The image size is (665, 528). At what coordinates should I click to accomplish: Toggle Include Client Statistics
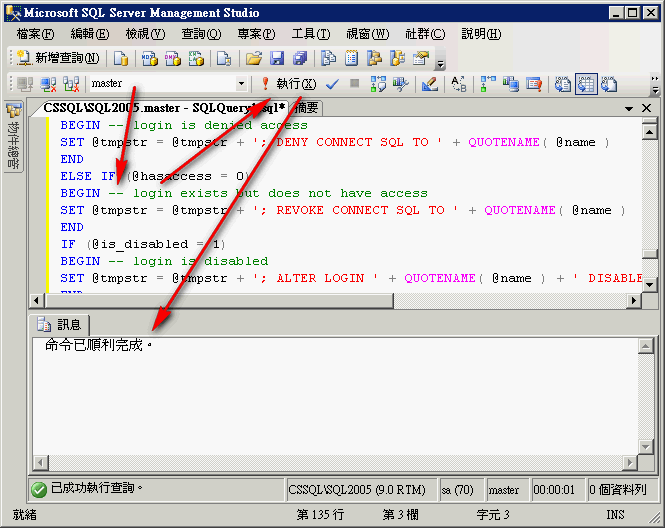511,84
